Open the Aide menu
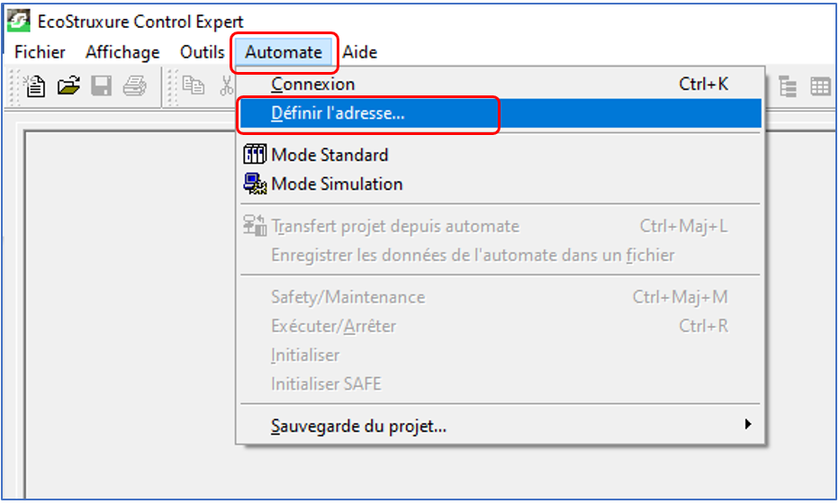 359,52
